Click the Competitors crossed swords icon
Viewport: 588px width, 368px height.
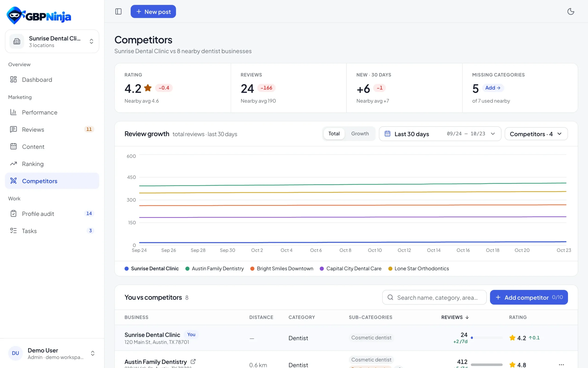tap(13, 181)
